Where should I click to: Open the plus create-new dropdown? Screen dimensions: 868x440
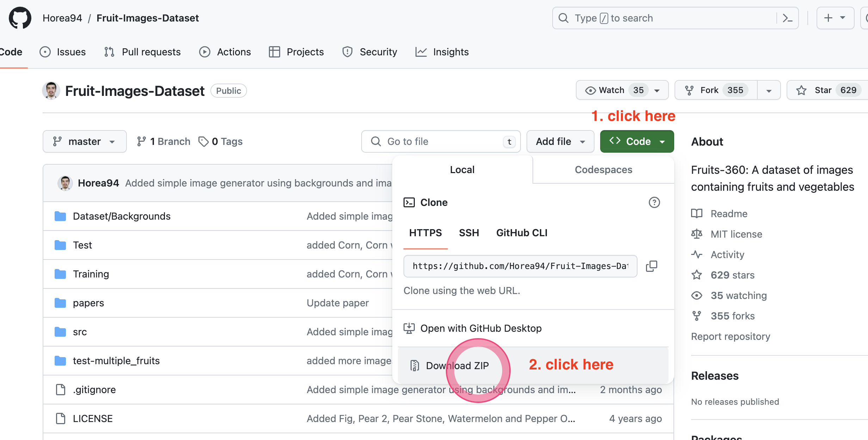point(835,18)
